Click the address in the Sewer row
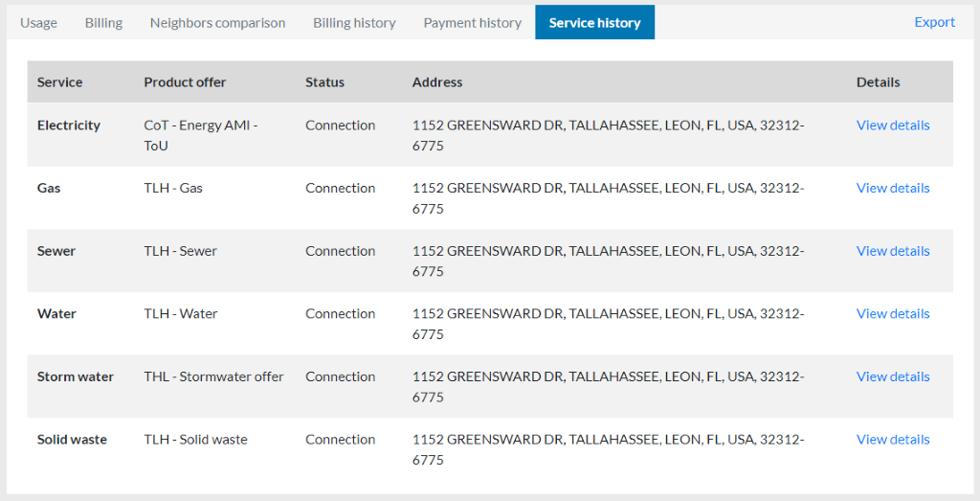This screenshot has width=980, height=501. pos(608,261)
